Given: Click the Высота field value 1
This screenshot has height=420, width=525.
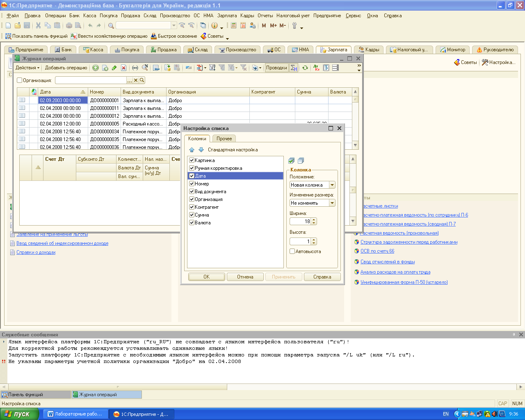Looking at the screenshot, I should click(x=300, y=242).
